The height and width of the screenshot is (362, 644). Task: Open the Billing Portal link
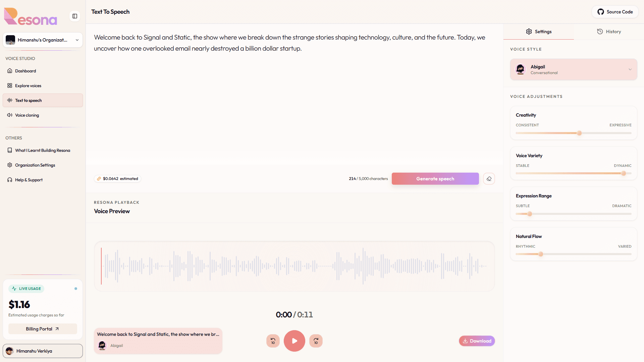(43, 329)
